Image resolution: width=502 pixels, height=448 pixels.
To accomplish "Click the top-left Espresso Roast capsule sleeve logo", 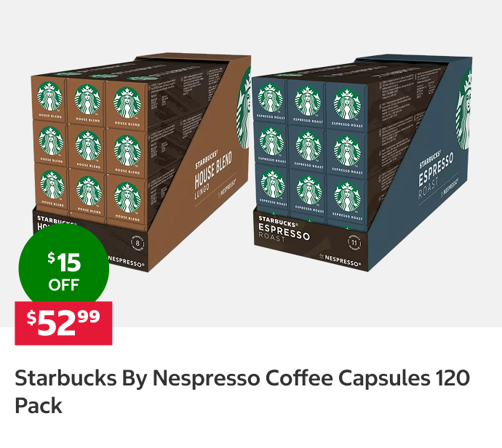I will click(270, 97).
